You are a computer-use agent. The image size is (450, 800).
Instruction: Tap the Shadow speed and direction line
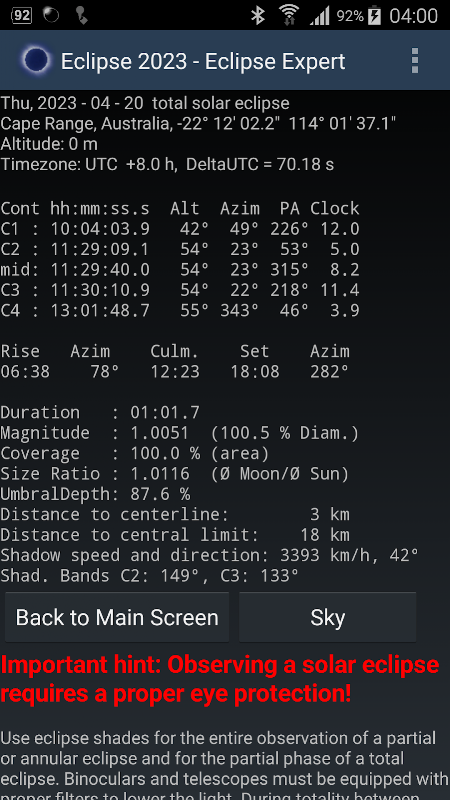(x=210, y=555)
